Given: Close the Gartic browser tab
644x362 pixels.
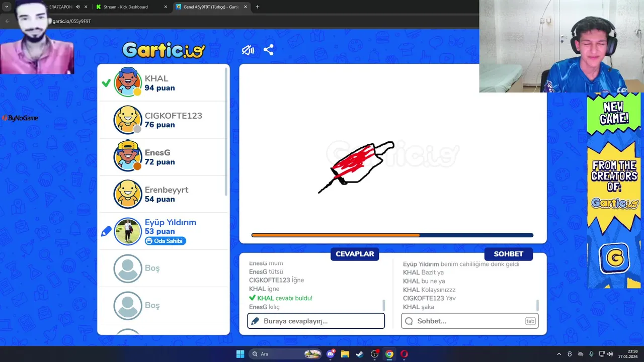Looking at the screenshot, I should 246,7.
